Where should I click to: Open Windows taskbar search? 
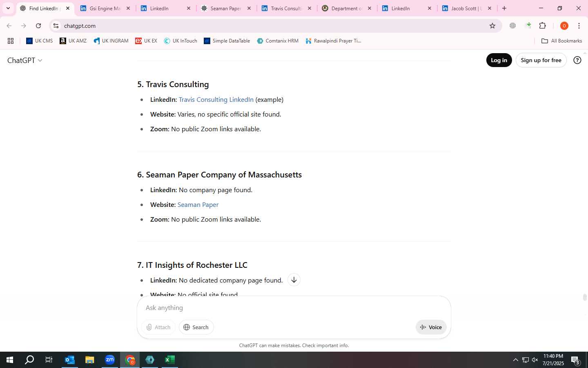click(29, 360)
